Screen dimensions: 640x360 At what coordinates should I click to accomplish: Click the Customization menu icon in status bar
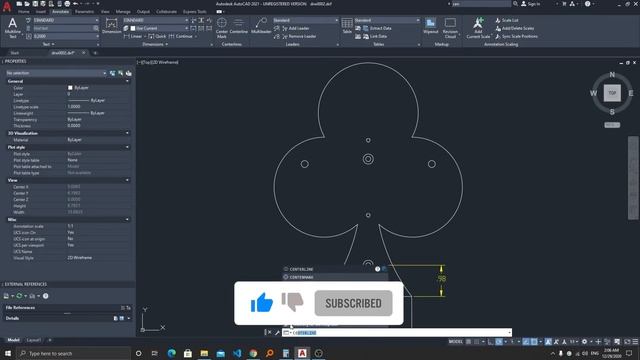635,342
